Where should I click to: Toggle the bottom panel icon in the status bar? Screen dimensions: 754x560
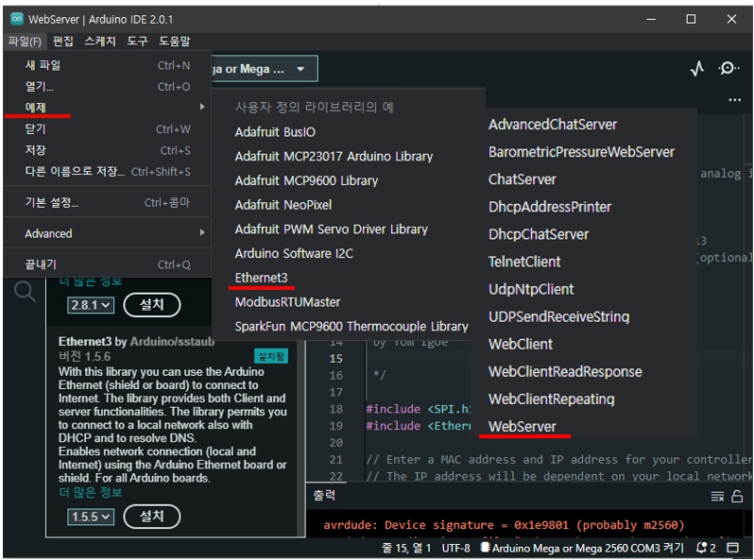point(733,548)
